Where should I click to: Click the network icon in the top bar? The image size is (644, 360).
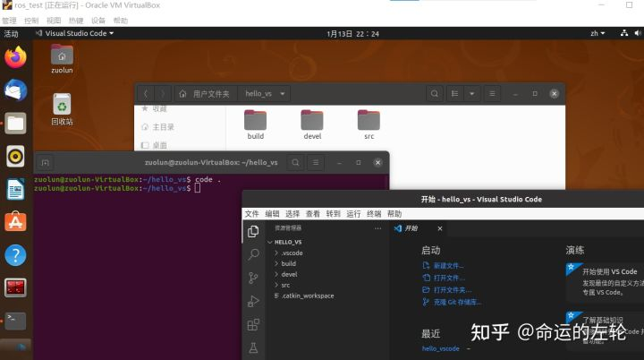point(624,33)
